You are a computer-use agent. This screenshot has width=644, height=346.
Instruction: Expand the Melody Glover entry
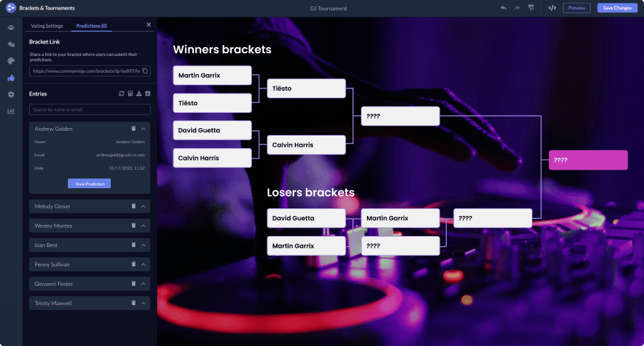[x=143, y=206]
